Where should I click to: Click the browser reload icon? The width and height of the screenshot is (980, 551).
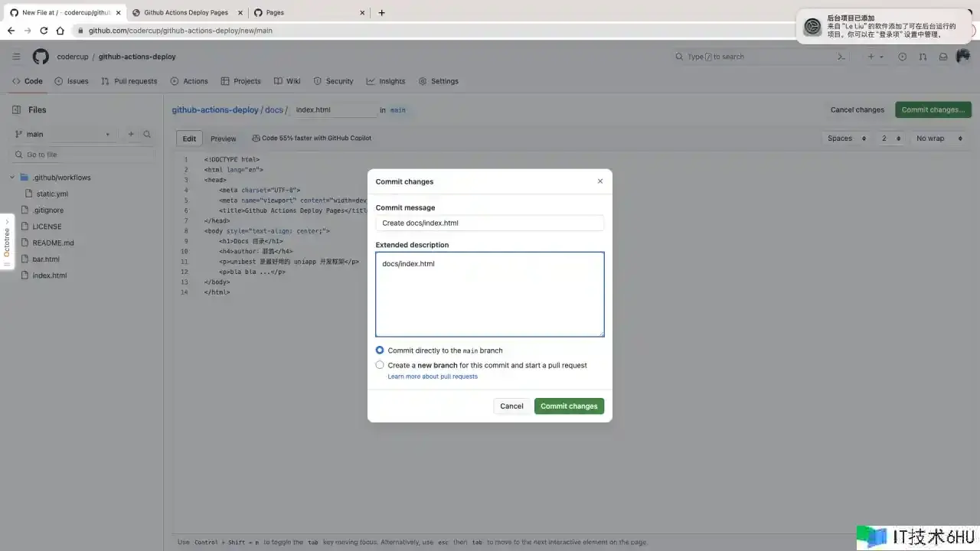44,31
